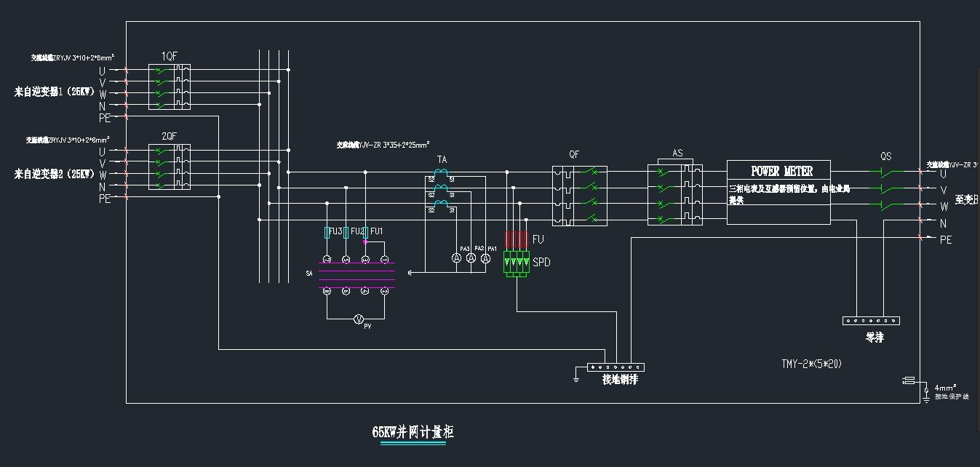Viewport: 980px width, 467px height.
Task: Click the 接地铜排 grounding busbar symbol
Action: click(616, 367)
